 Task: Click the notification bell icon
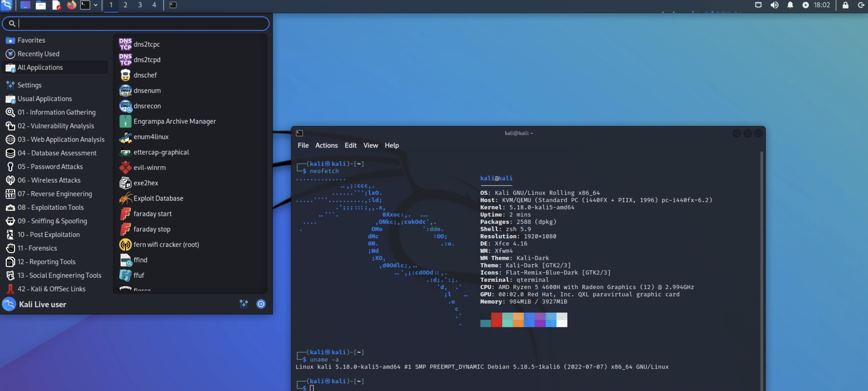click(x=790, y=5)
